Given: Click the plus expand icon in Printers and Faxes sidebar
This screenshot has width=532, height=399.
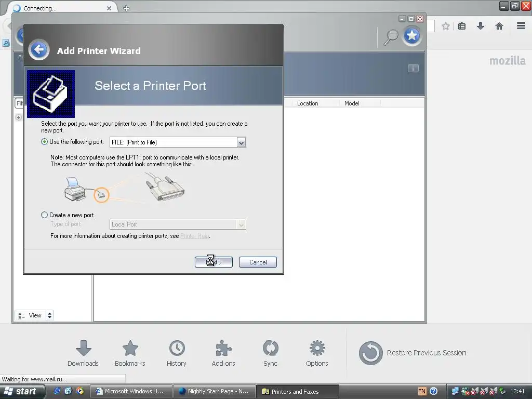Looking at the screenshot, I should [x=19, y=117].
